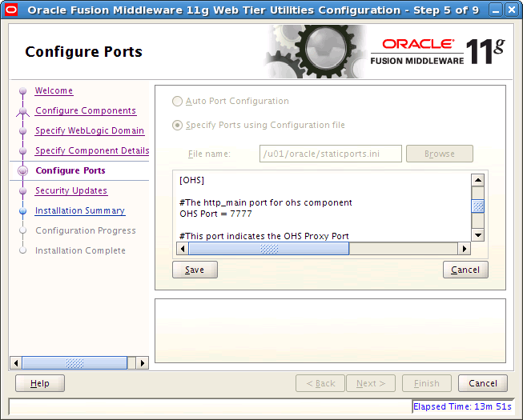Click the Elapsed Time status text
523x420 pixels.
(462, 406)
